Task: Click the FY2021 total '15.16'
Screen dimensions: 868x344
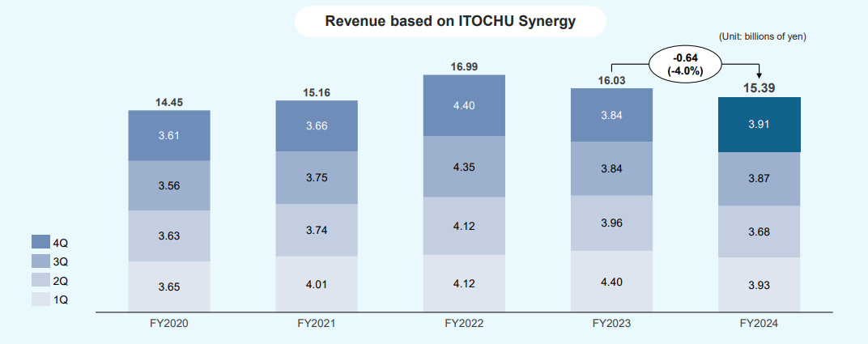Action: 317,92
